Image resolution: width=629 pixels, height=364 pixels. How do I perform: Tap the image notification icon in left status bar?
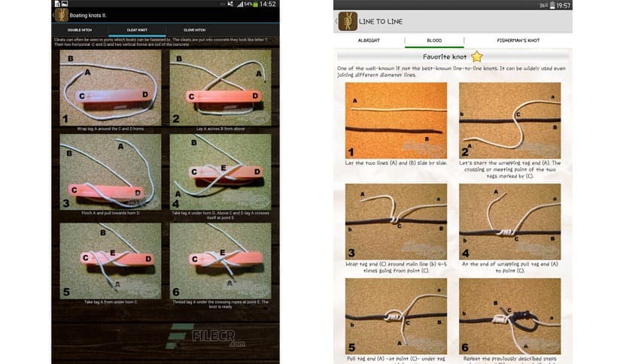point(65,4)
